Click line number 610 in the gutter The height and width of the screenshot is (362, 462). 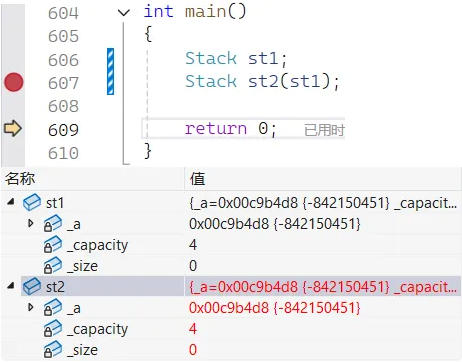(63, 153)
